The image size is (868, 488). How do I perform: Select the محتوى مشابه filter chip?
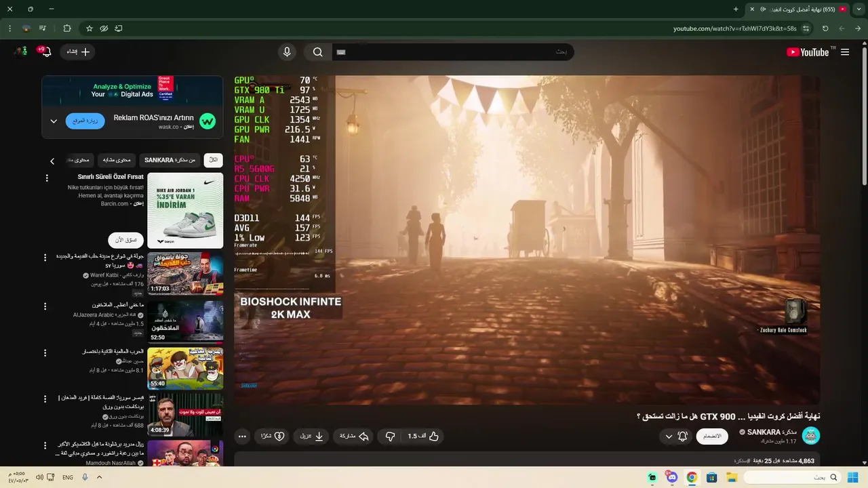coord(117,160)
